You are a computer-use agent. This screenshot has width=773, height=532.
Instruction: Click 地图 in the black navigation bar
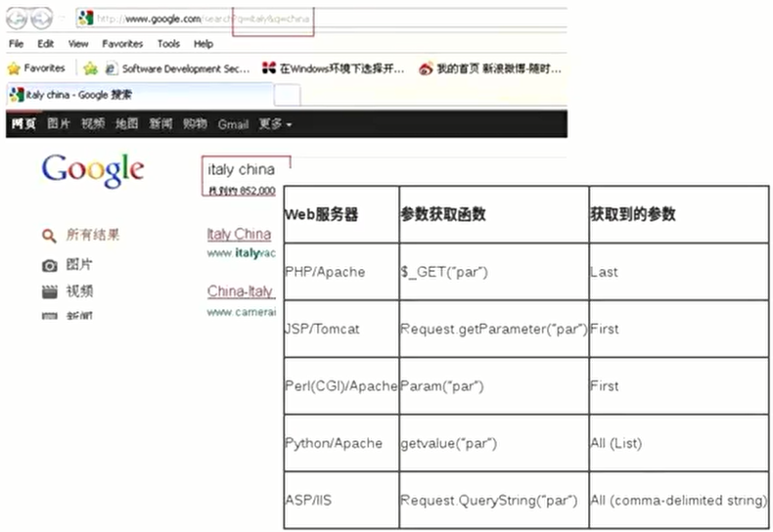[126, 124]
